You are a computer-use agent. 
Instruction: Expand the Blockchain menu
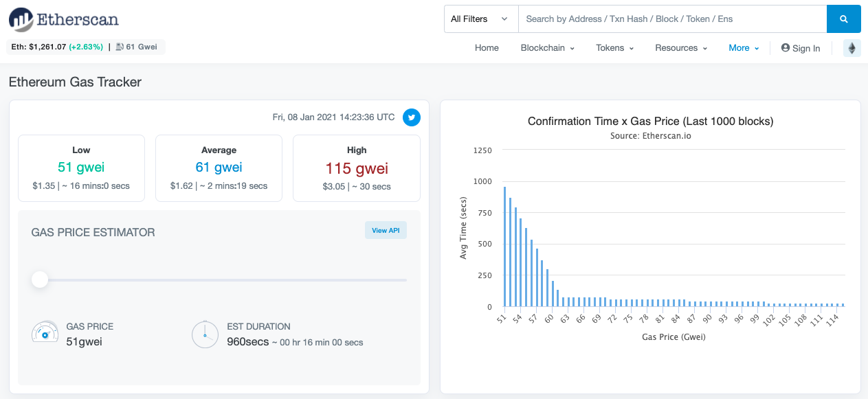pos(548,48)
